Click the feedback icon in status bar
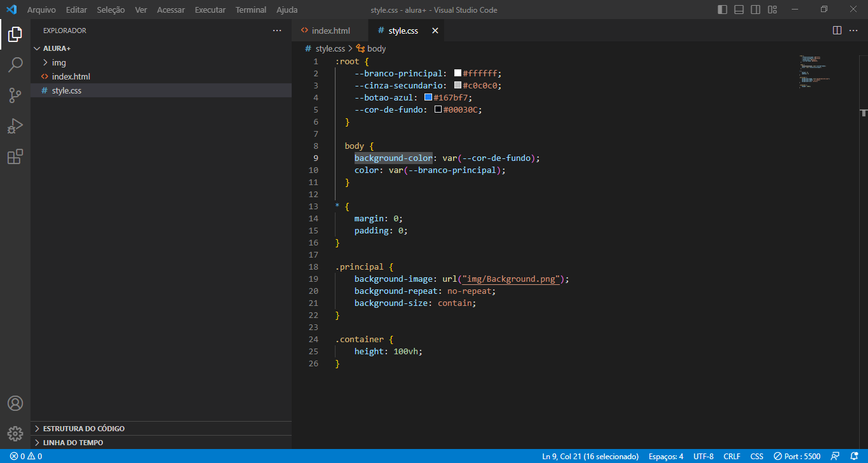The width and height of the screenshot is (868, 463). click(836, 456)
